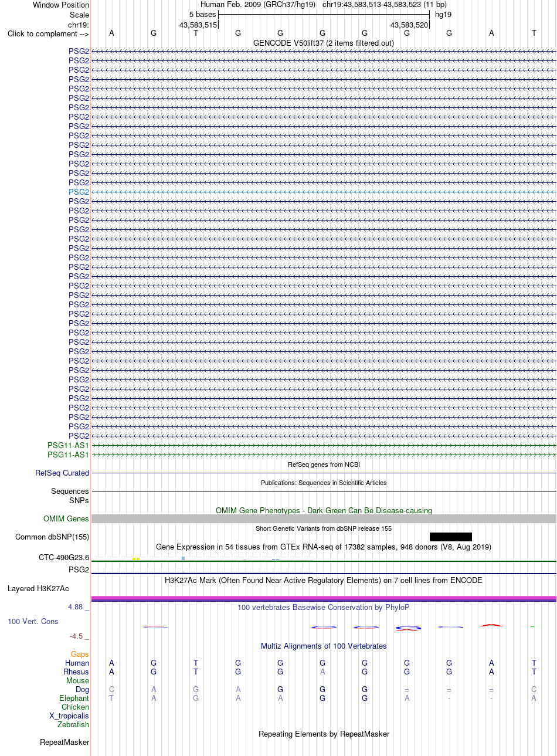Select the 'Mouse' alignment row label
Viewport: 557px width, 756px height.
point(77,680)
